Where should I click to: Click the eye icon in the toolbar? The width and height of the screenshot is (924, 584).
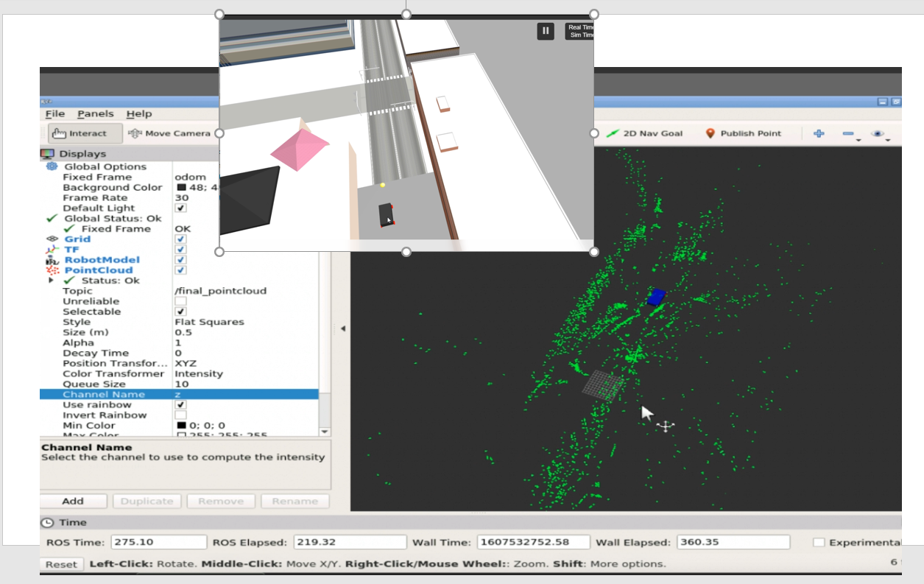click(876, 133)
